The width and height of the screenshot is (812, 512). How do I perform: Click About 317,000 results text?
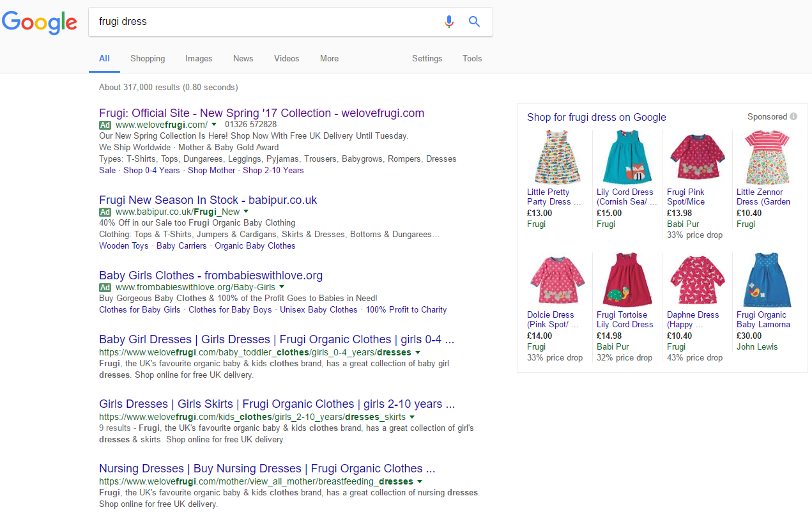point(169,88)
